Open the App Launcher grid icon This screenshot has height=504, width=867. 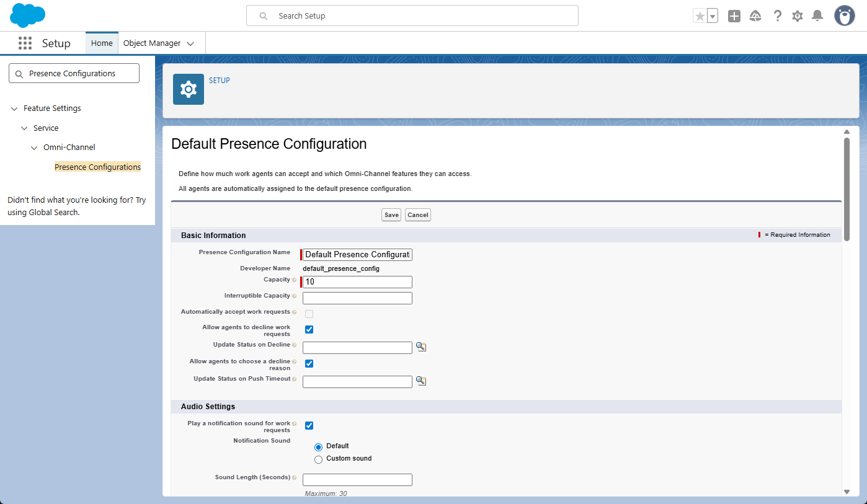tap(25, 43)
